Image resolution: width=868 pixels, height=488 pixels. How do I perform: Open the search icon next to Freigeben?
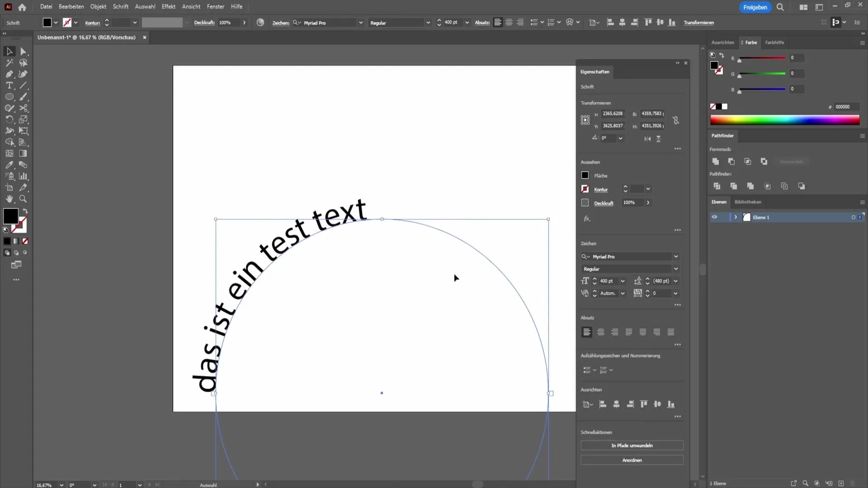[x=780, y=7]
